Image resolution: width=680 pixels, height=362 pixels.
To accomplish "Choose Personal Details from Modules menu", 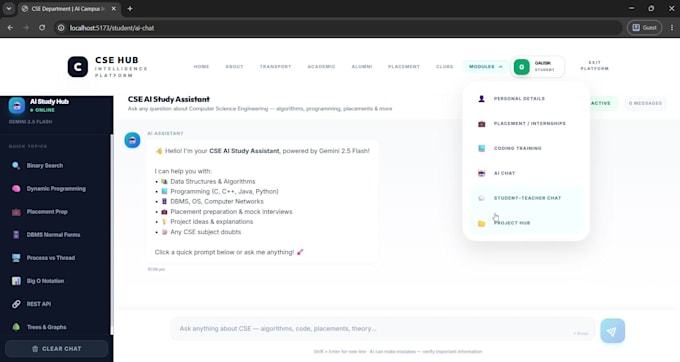I will 526,99.
